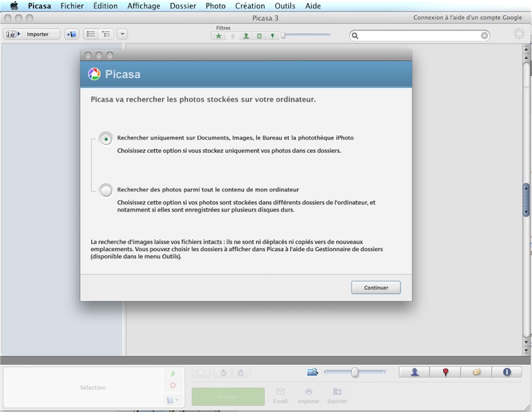Switch to flat folder list view
Image resolution: width=532 pixels, height=412 pixels.
[91, 34]
